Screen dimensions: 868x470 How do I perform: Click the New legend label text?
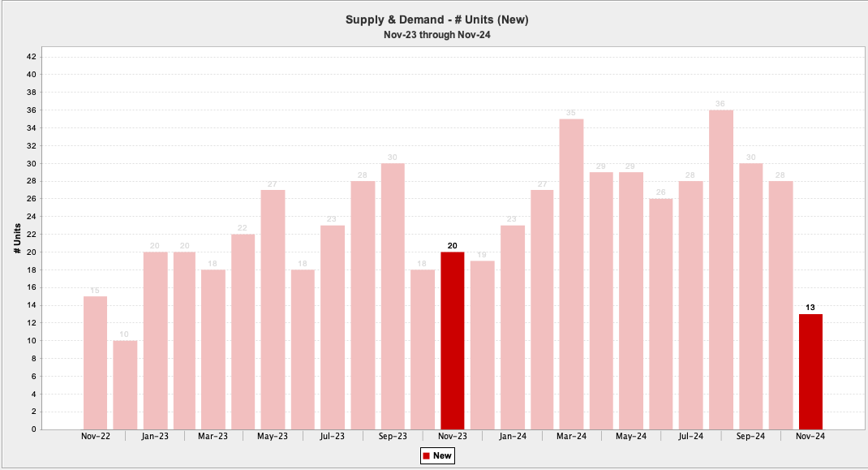pyautogui.click(x=442, y=456)
